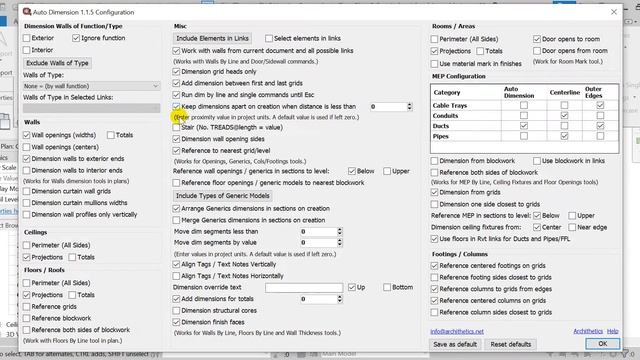Enable Dimension walls to interior ends
This screenshot has width=640, height=360.
27,170
